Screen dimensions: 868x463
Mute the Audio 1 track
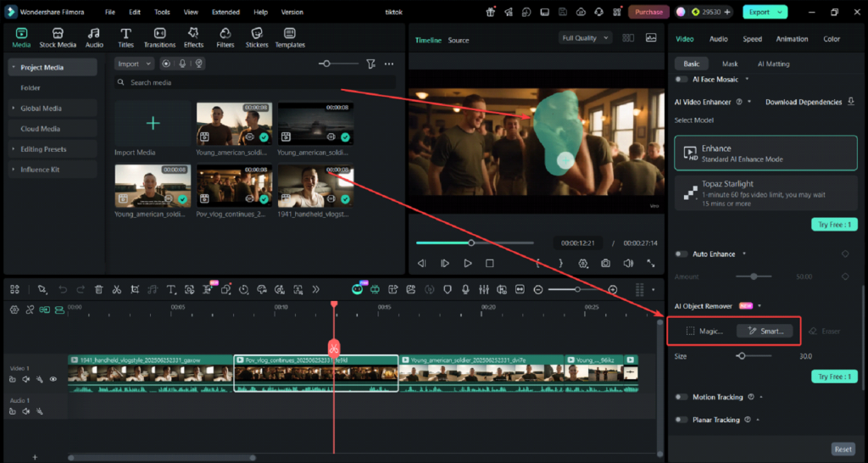coord(25,411)
